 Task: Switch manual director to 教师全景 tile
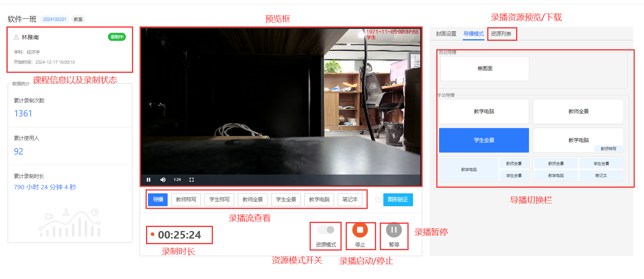[578, 111]
